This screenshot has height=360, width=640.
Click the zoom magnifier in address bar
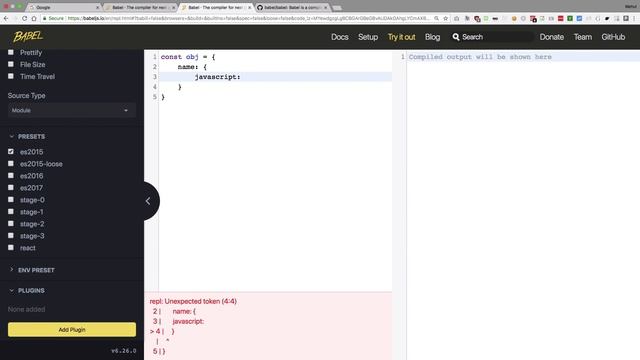click(436, 18)
